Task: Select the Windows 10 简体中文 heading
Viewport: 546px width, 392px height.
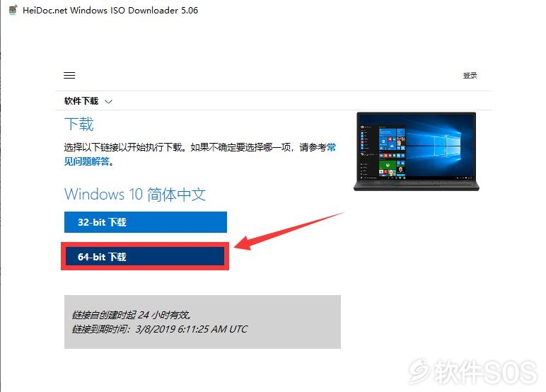Action: [135, 194]
